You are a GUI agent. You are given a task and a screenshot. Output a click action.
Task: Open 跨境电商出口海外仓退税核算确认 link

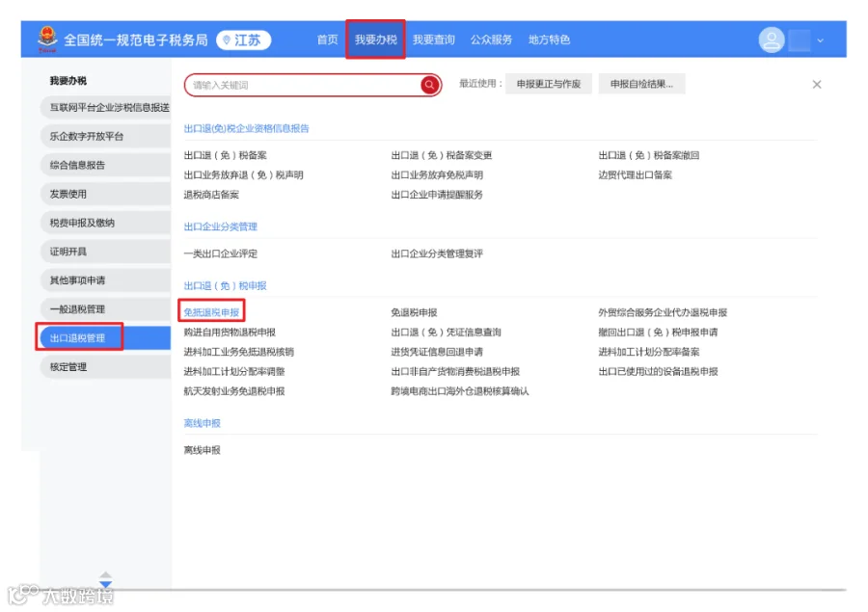[x=459, y=391]
